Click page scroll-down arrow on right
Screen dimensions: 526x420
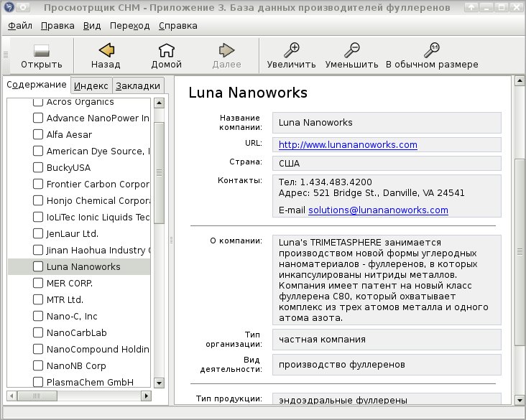520,400
